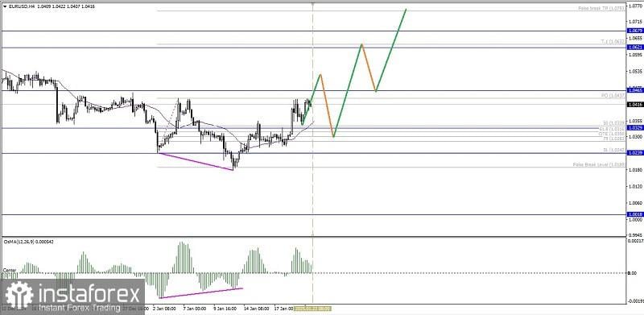
Task: Click the 0.00 indicator axis zero value
Action: click(632, 273)
